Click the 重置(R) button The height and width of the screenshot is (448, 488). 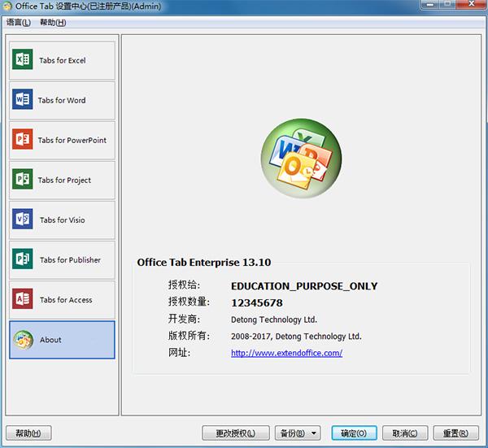tap(455, 433)
